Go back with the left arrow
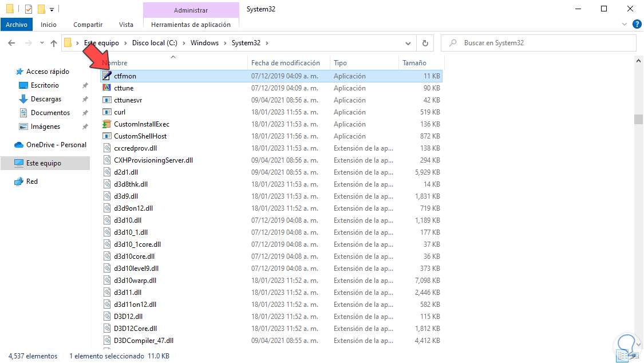The width and height of the screenshot is (644, 363). [11, 43]
